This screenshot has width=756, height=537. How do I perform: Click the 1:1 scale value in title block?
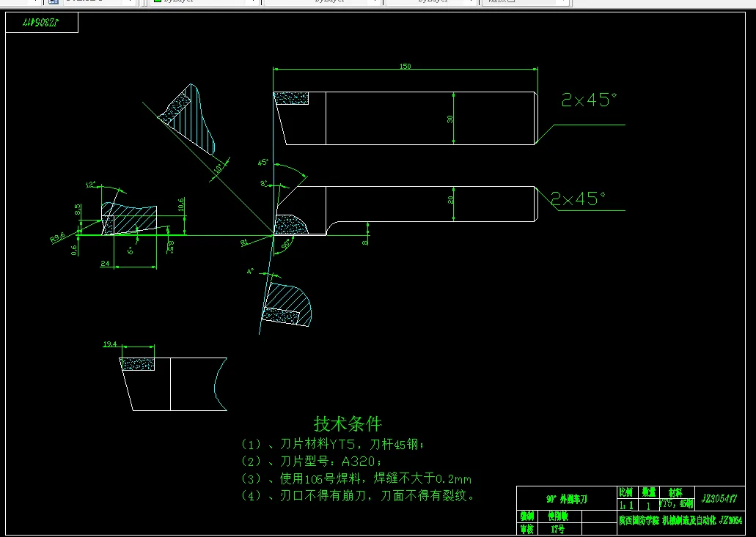[x=628, y=504]
